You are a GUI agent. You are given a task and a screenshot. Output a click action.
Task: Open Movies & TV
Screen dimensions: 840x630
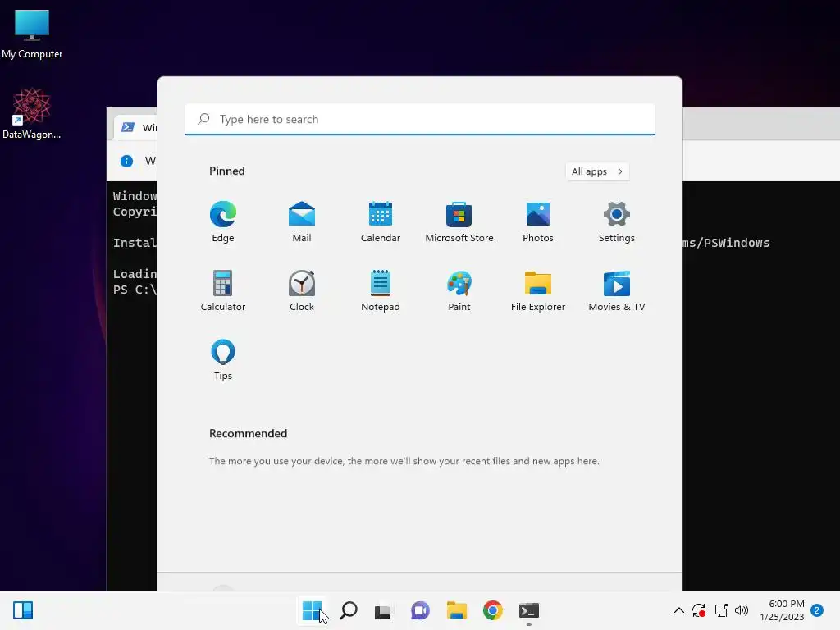(x=617, y=291)
